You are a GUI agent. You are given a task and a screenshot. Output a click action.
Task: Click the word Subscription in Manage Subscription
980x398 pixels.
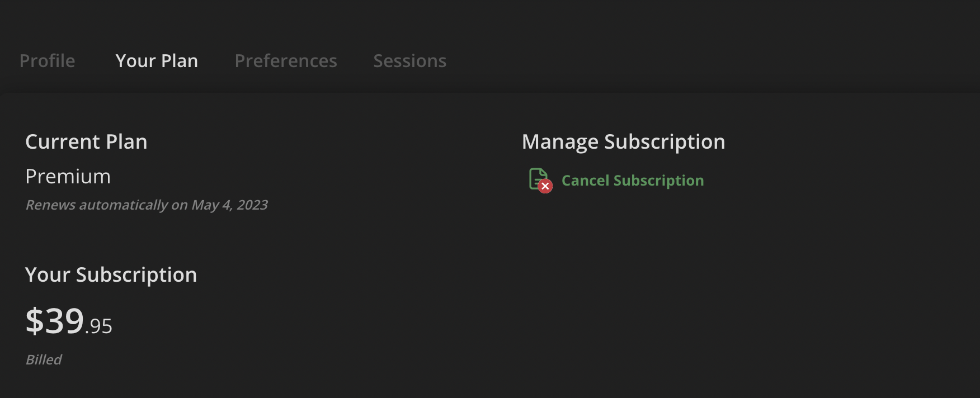click(665, 142)
